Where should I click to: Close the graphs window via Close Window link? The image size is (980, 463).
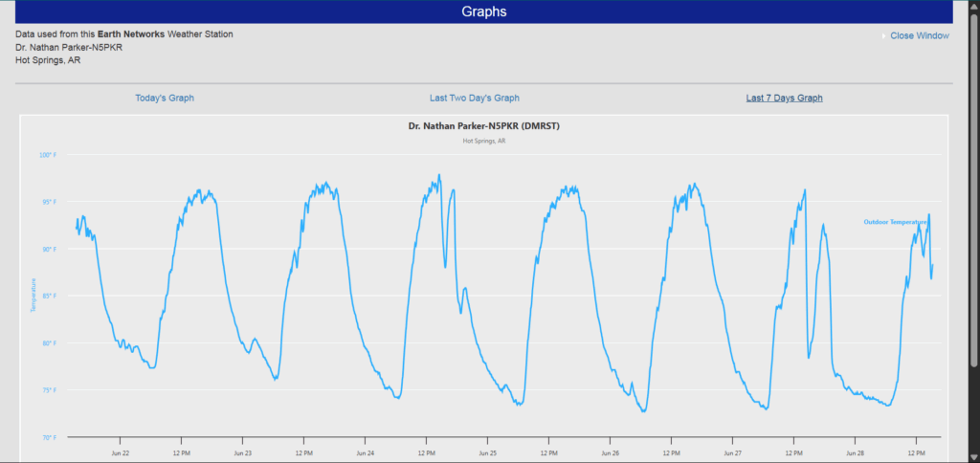pyautogui.click(x=919, y=36)
